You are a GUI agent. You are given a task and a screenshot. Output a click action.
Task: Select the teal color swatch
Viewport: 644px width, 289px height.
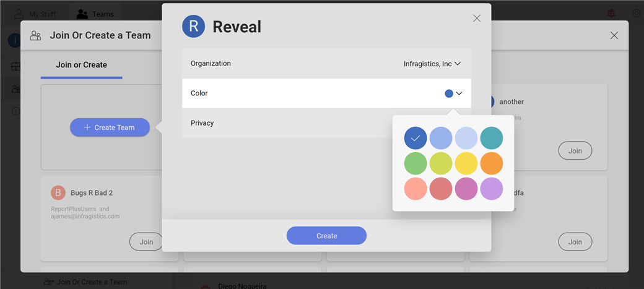coord(492,138)
